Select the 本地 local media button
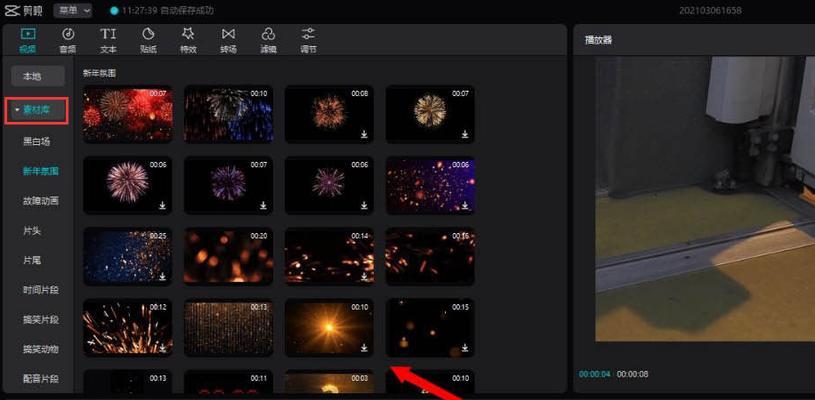This screenshot has width=815, height=400. [x=38, y=76]
